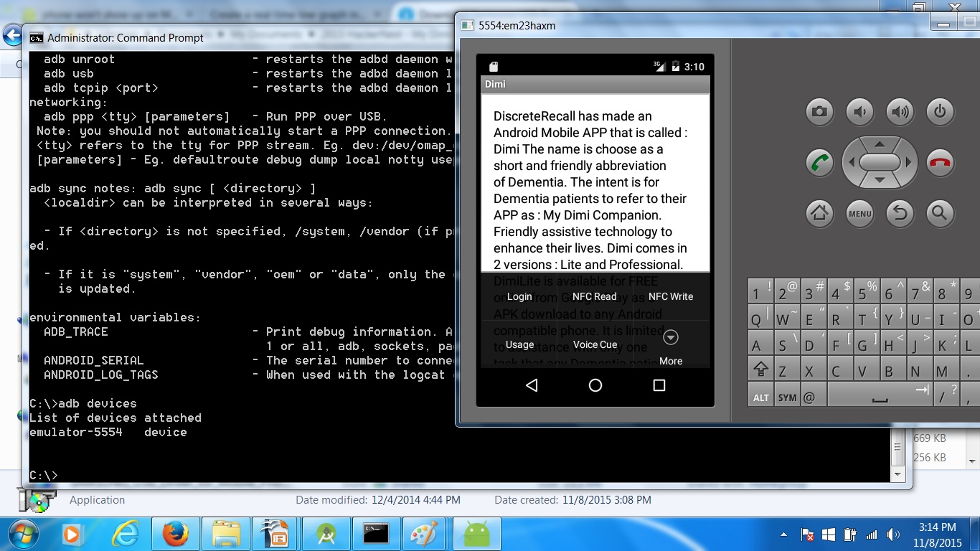This screenshot has width=980, height=551.
Task: Open Paint from the taskbar
Action: coord(425,534)
